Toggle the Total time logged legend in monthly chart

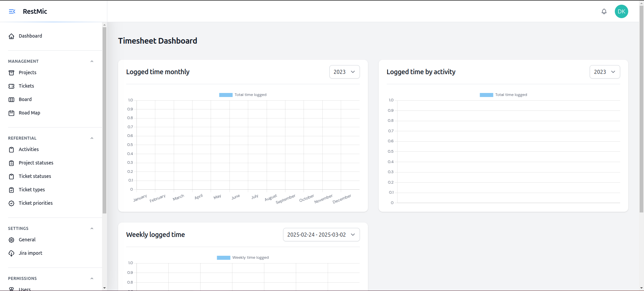point(243,95)
